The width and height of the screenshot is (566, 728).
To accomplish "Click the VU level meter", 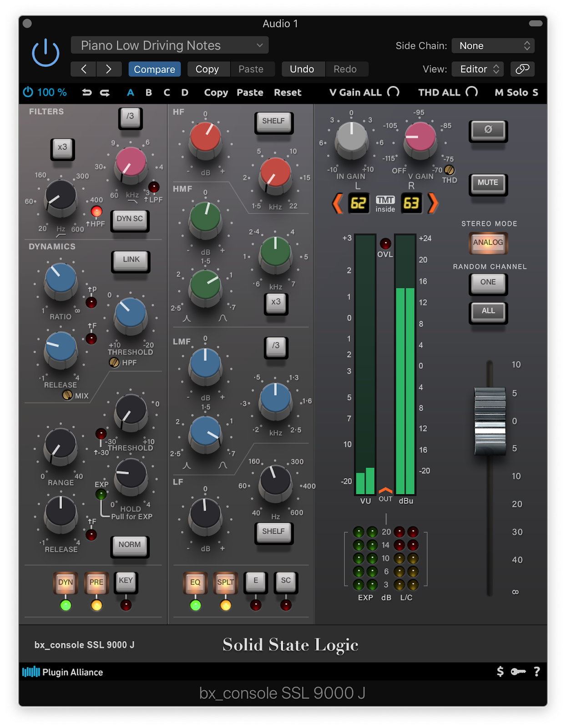I will coord(365,364).
